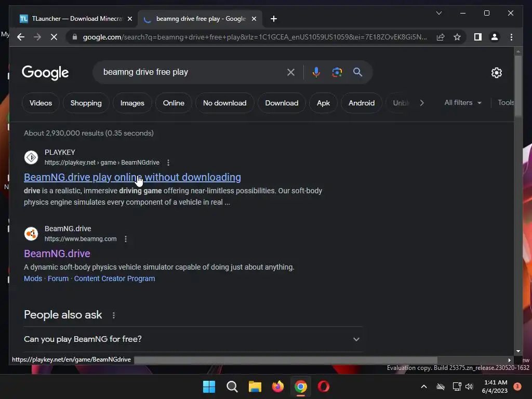Open taskbar Search
Screen dimensions: 532x399
[232, 387]
